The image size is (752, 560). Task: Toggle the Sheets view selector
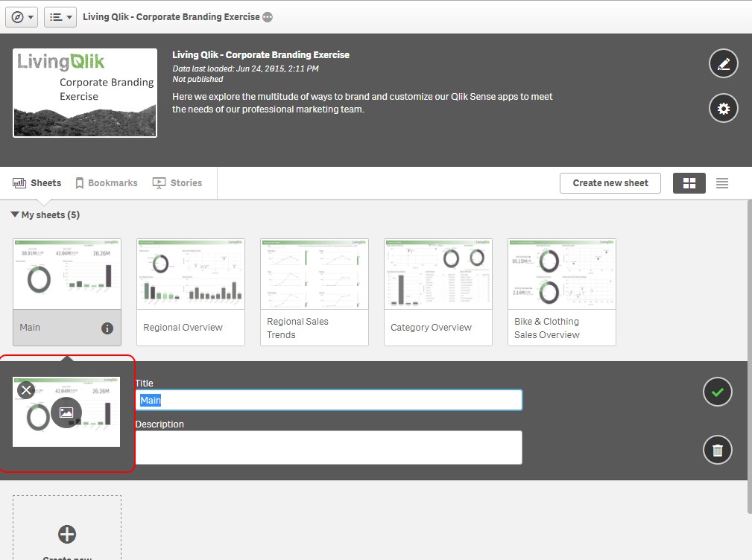coord(37,182)
